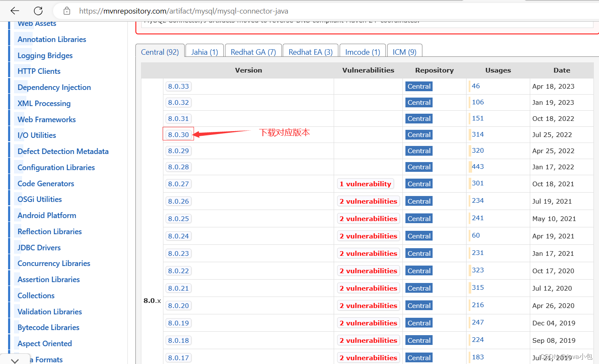The height and width of the screenshot is (364, 599).
Task: Open usages count 314 for 8.0.30
Action: point(478,134)
